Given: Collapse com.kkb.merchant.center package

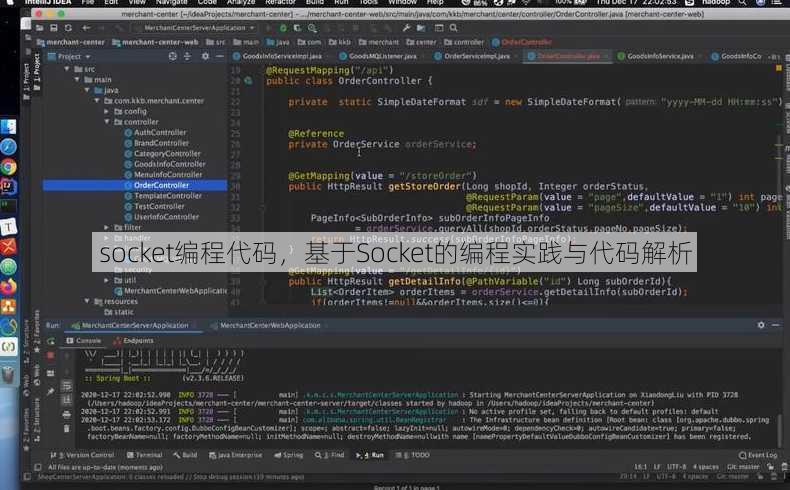Looking at the screenshot, I should (x=97, y=101).
